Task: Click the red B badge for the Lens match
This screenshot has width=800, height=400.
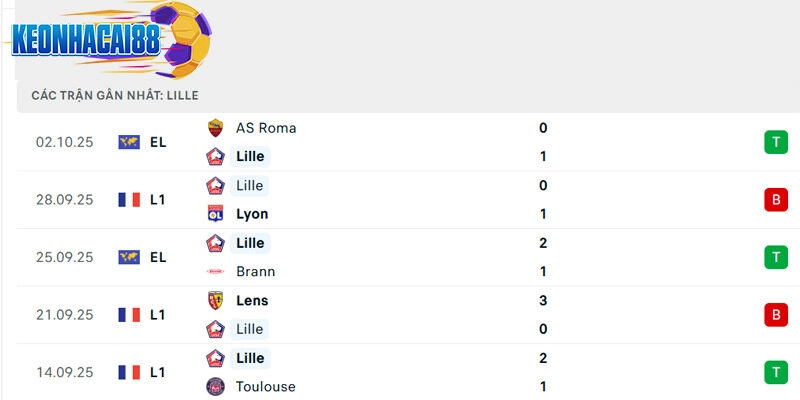Action: point(775,315)
